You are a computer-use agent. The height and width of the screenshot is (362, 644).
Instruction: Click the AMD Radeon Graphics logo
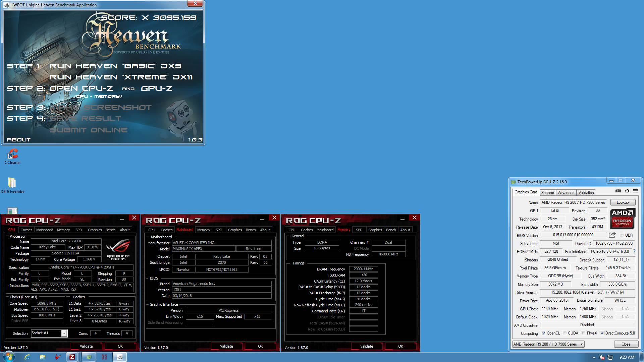[623, 218]
